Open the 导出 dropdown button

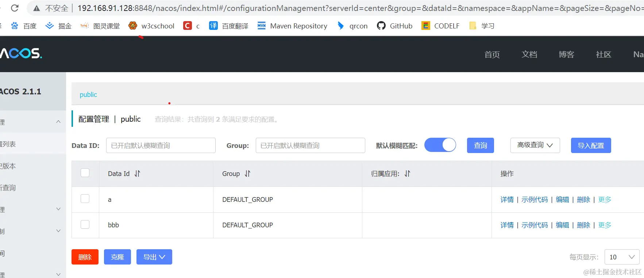(154, 257)
